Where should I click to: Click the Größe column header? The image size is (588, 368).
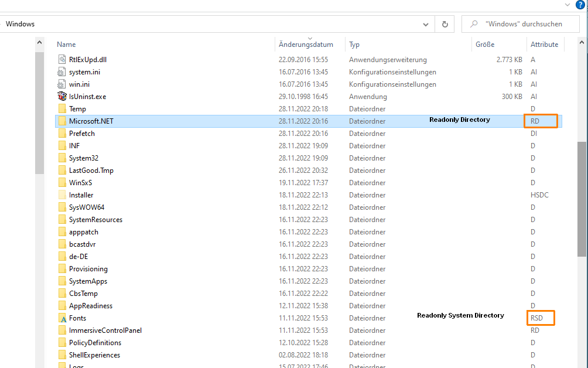pyautogui.click(x=485, y=45)
